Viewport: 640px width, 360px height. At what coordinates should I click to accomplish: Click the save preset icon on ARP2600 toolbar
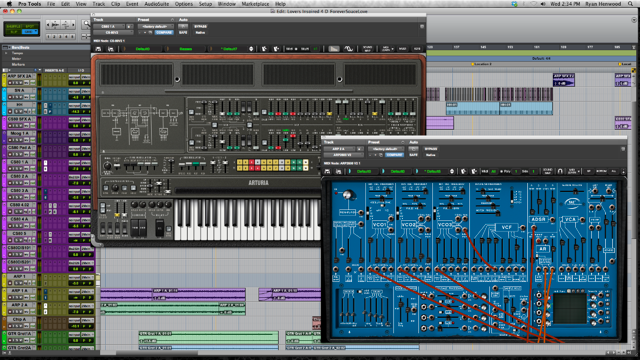339,171
